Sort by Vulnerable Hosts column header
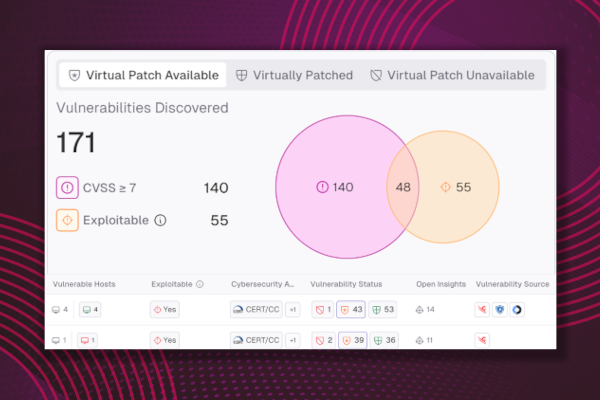Viewport: 600px width, 400px height. pyautogui.click(x=84, y=284)
